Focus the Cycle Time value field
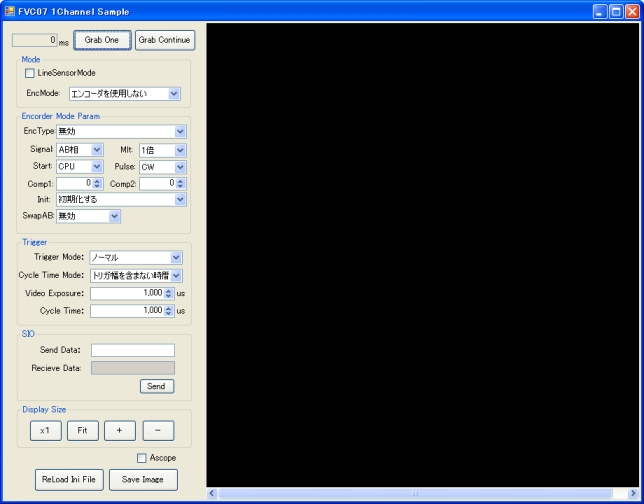Screen dimensions: 644x504 click(127, 311)
